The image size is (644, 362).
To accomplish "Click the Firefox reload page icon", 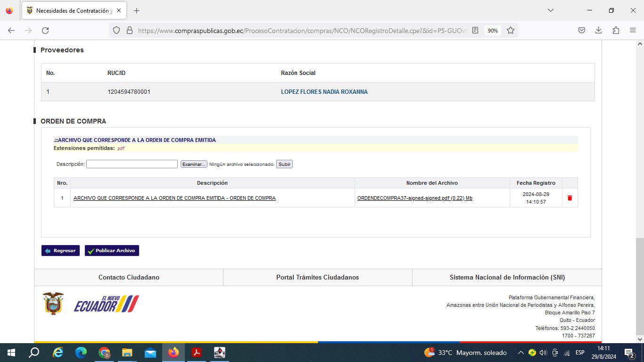I will pos(45,31).
